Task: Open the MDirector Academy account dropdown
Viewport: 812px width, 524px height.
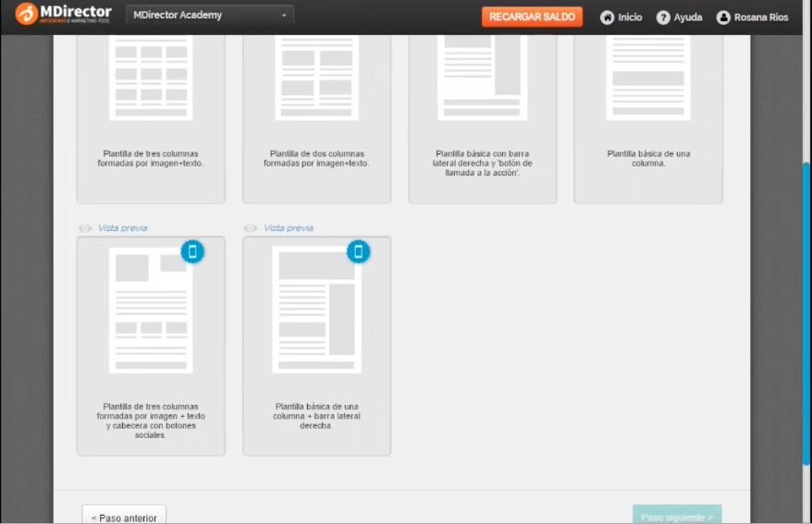Action: click(210, 15)
